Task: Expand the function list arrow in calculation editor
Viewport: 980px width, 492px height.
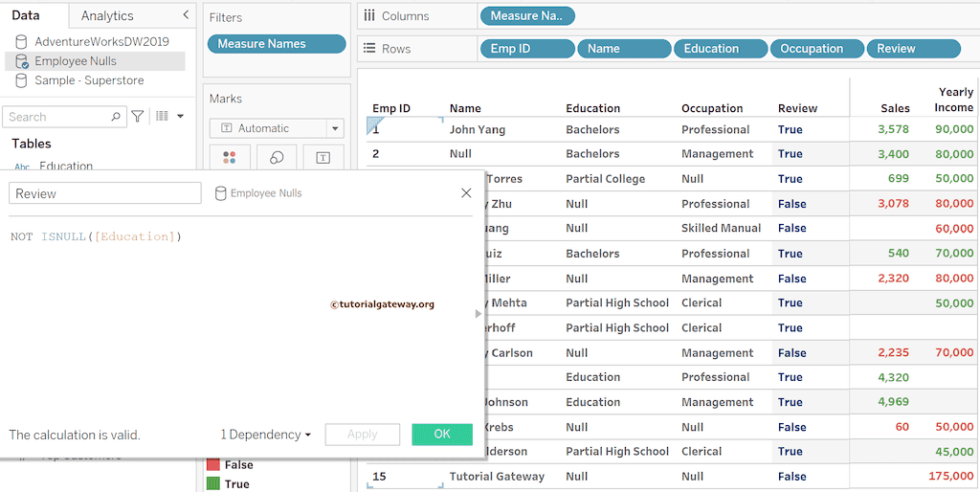Action: point(479,314)
